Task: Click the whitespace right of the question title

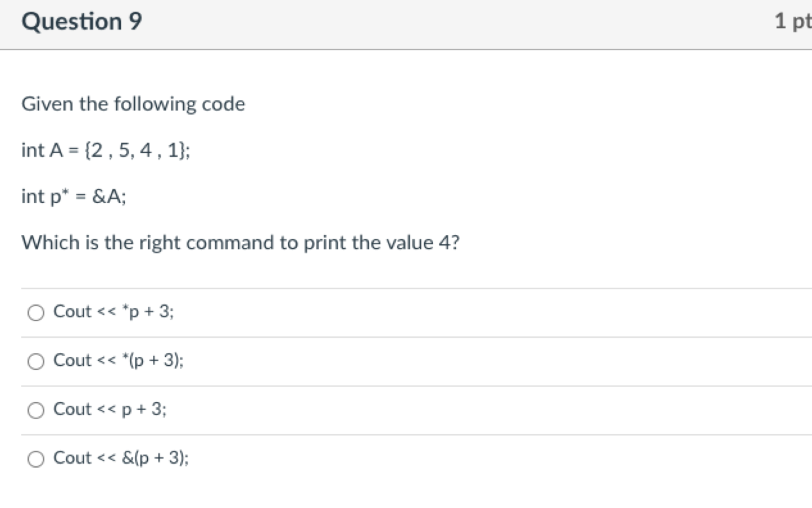Action: [395, 21]
